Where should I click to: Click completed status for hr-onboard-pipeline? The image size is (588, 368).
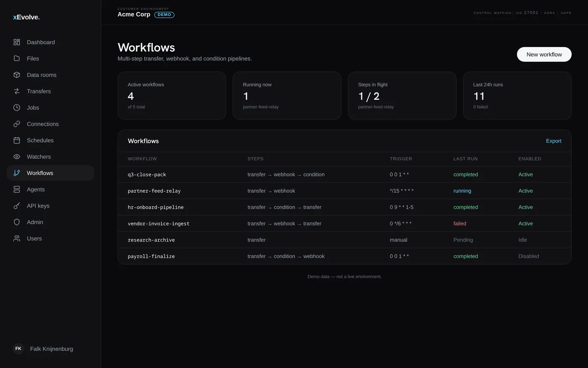point(465,207)
